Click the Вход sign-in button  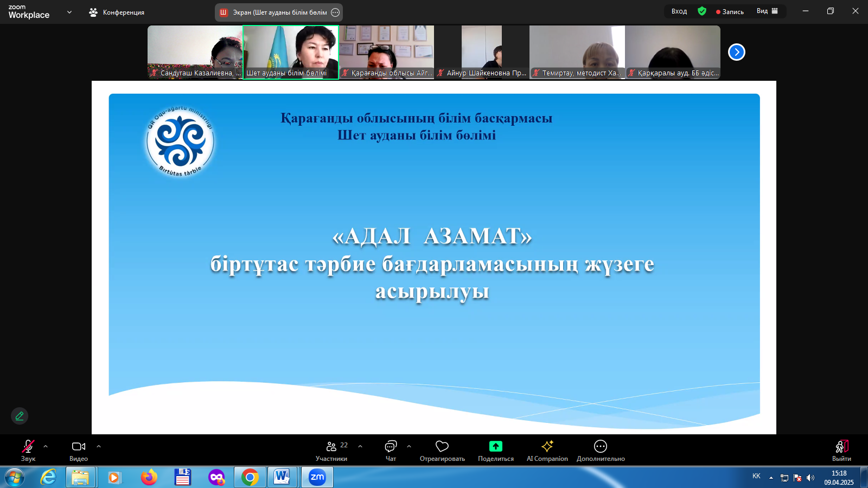679,11
